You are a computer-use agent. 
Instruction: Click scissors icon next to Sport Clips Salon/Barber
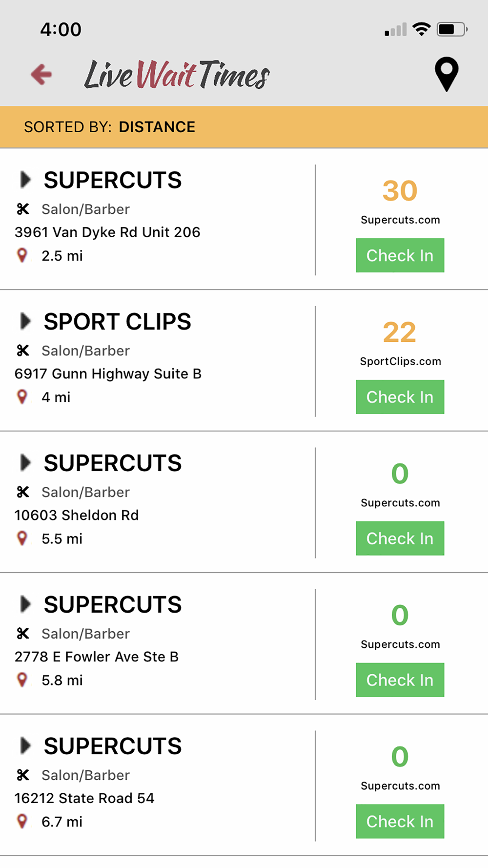[22, 351]
